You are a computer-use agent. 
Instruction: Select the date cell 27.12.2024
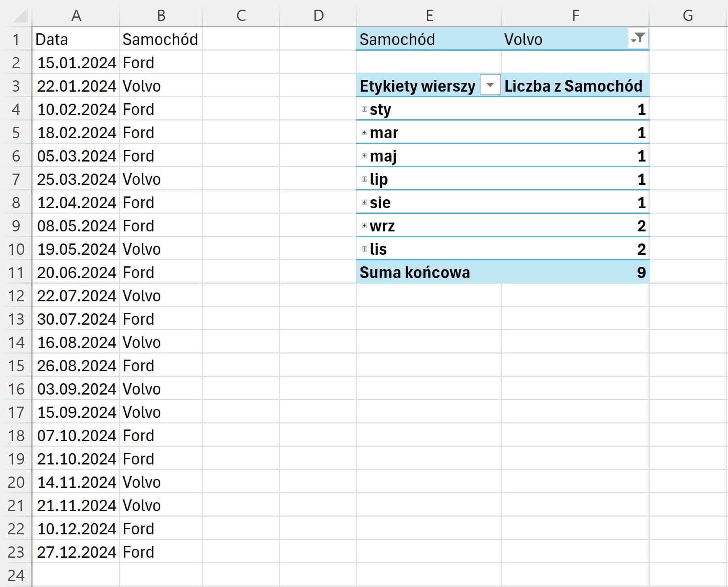76,552
